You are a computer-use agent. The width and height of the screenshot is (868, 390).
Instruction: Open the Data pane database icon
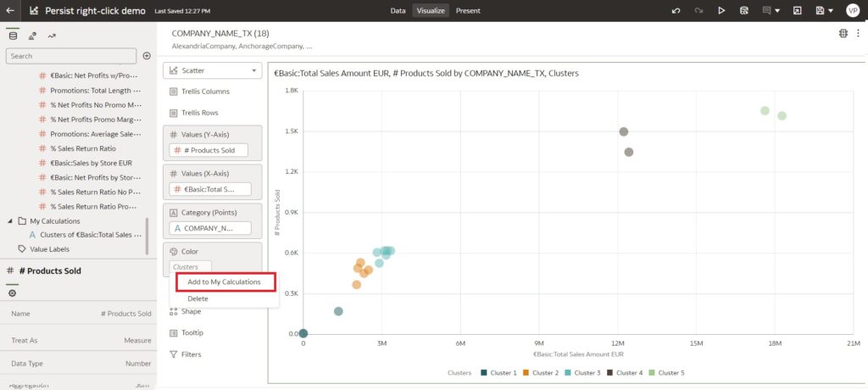(13, 36)
